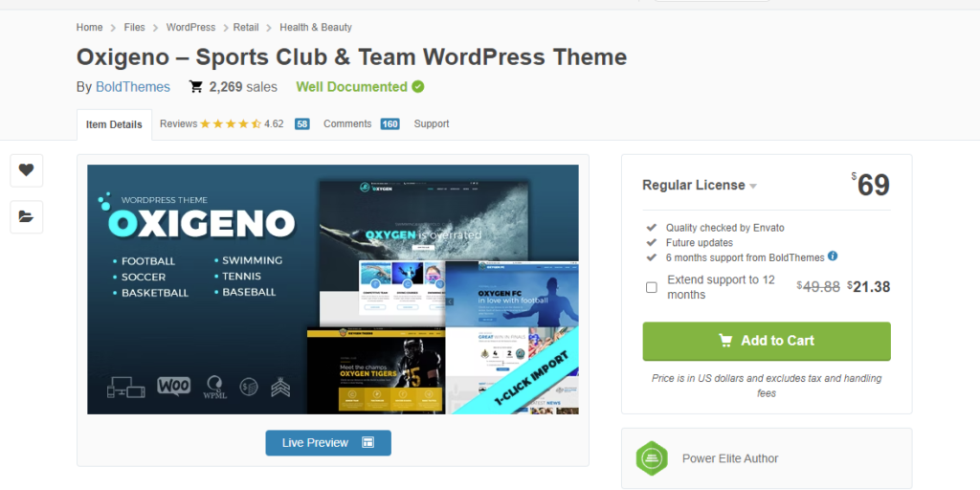Click the green Well Documented checkmark icon
The image size is (980, 490).
click(417, 87)
